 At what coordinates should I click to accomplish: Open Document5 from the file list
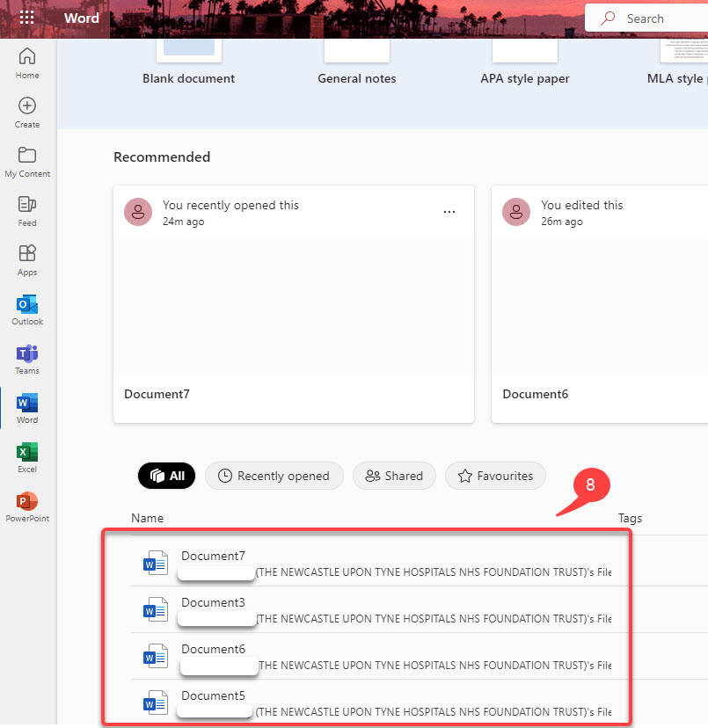click(213, 695)
